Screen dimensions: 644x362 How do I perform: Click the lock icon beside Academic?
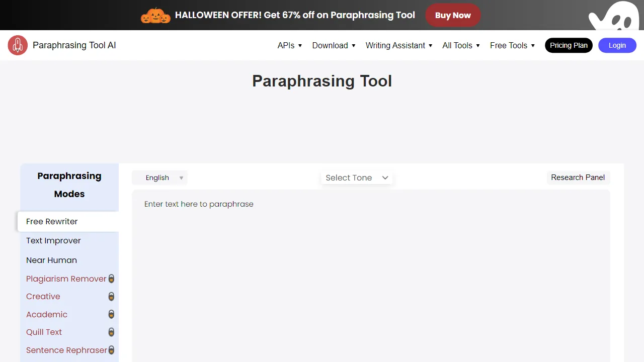[x=112, y=314]
